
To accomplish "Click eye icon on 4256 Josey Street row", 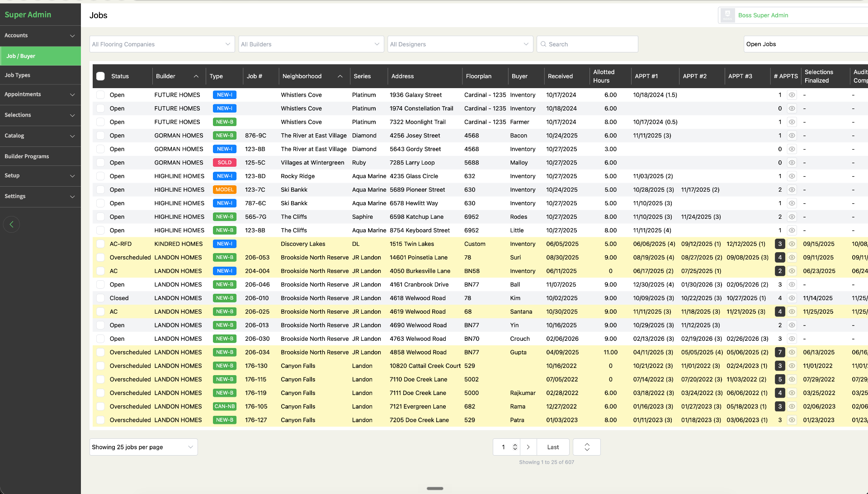I will (x=792, y=136).
